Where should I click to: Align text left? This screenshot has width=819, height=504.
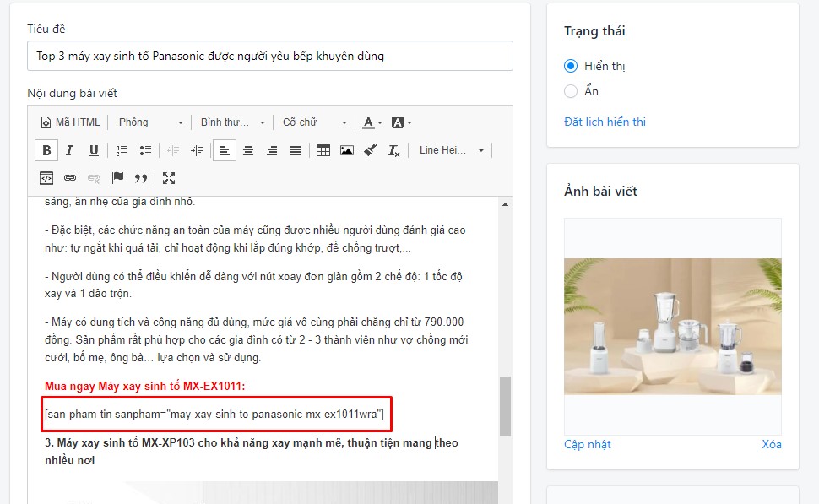(x=225, y=150)
